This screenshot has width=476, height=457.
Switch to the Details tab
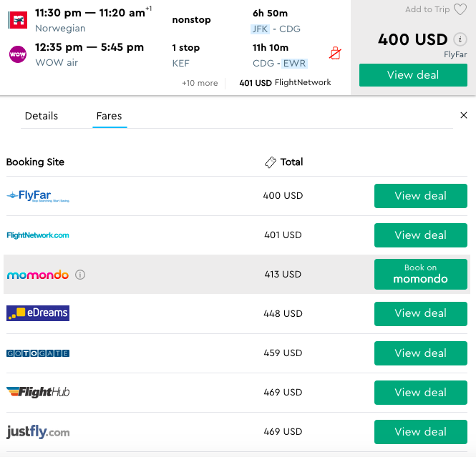click(x=42, y=116)
